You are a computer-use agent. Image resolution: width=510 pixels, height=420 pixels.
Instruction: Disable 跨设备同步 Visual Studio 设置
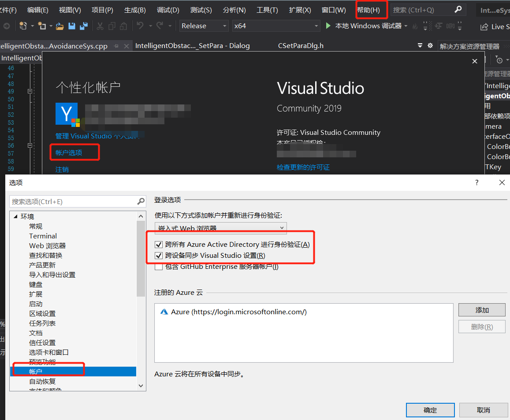pyautogui.click(x=158, y=255)
